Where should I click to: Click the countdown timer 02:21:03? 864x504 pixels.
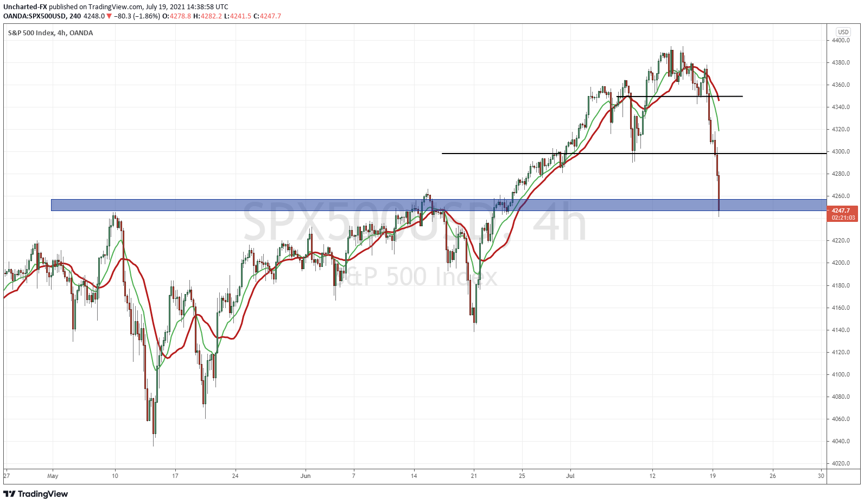(x=843, y=218)
